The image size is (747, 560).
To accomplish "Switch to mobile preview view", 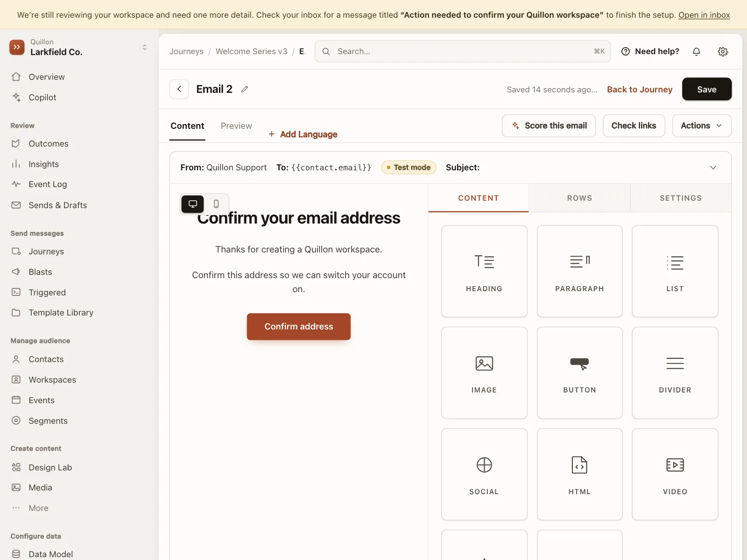I will click(216, 204).
